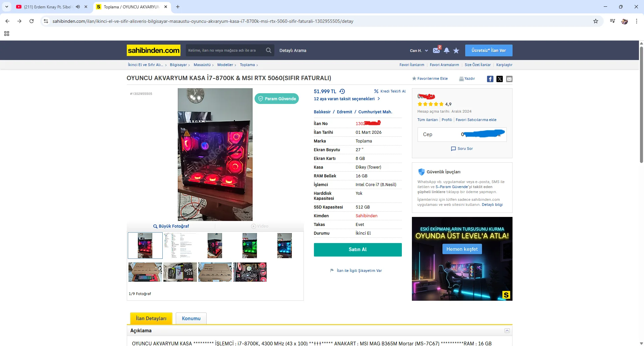Click the Yazdır print link
Screen dimensions: 644x346
pos(467,78)
